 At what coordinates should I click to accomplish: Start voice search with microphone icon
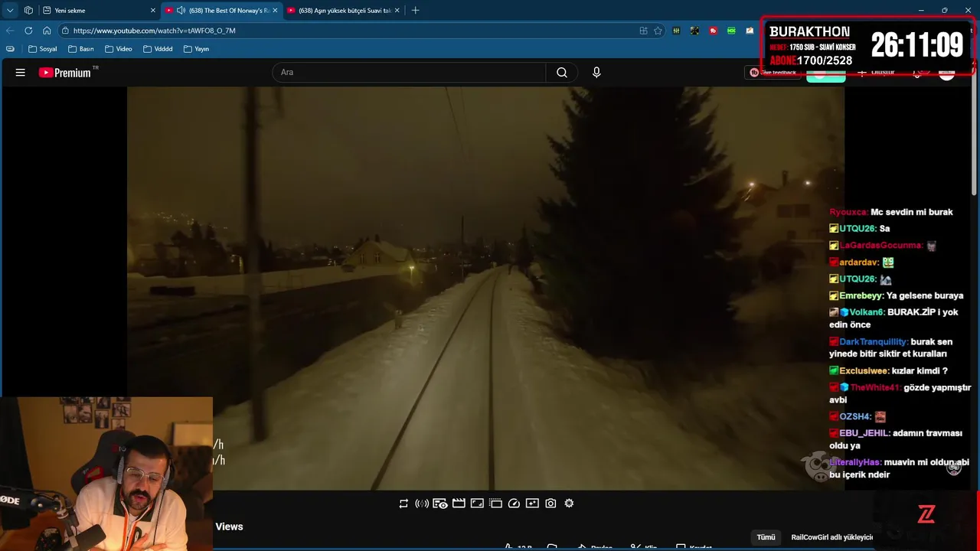pyautogui.click(x=596, y=73)
